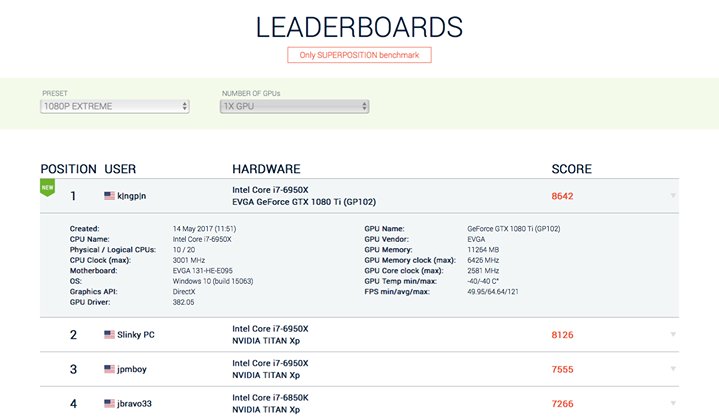
Task: Click the score 7555
Action: tap(562, 369)
